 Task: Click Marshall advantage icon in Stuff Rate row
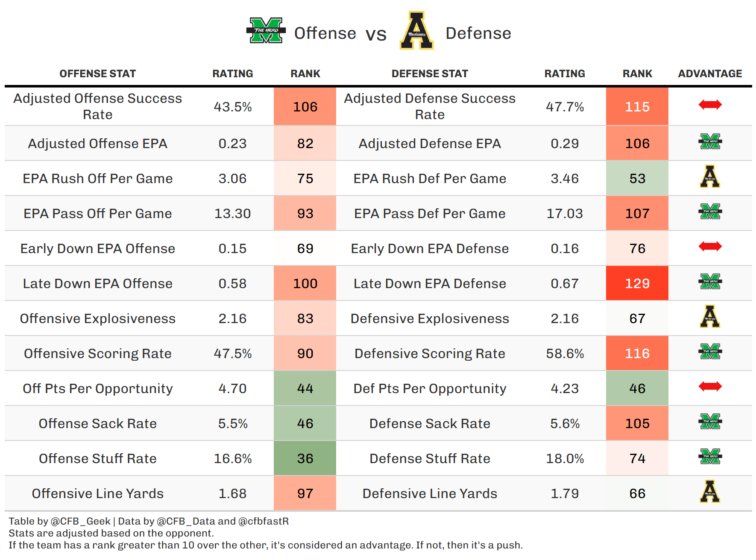pyautogui.click(x=710, y=457)
